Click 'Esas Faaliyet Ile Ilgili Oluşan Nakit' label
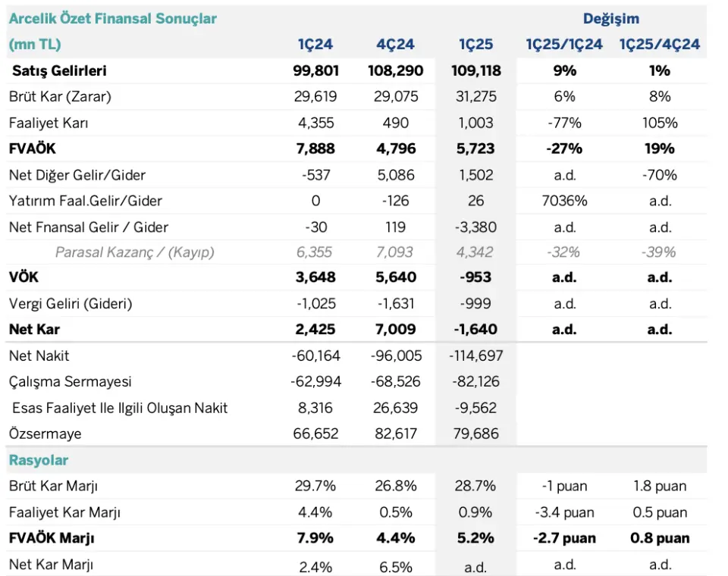 coord(120,408)
